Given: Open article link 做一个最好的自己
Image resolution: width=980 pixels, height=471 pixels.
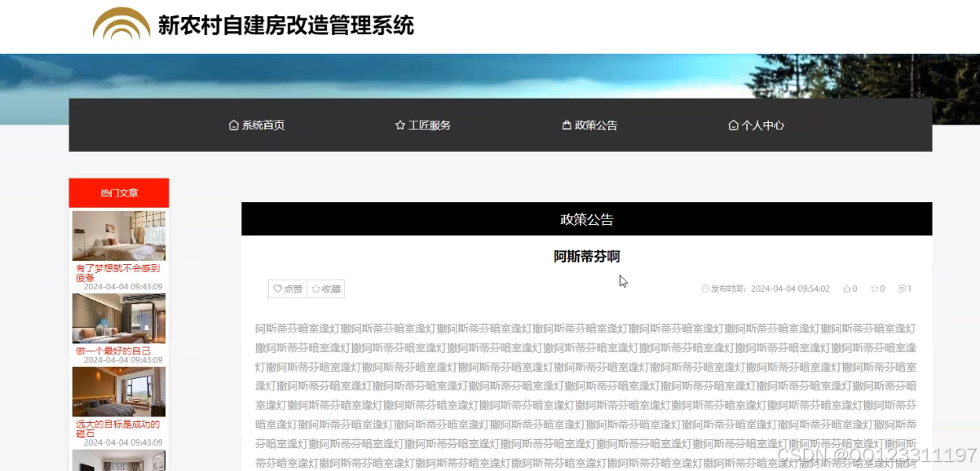Looking at the screenshot, I should click(113, 350).
